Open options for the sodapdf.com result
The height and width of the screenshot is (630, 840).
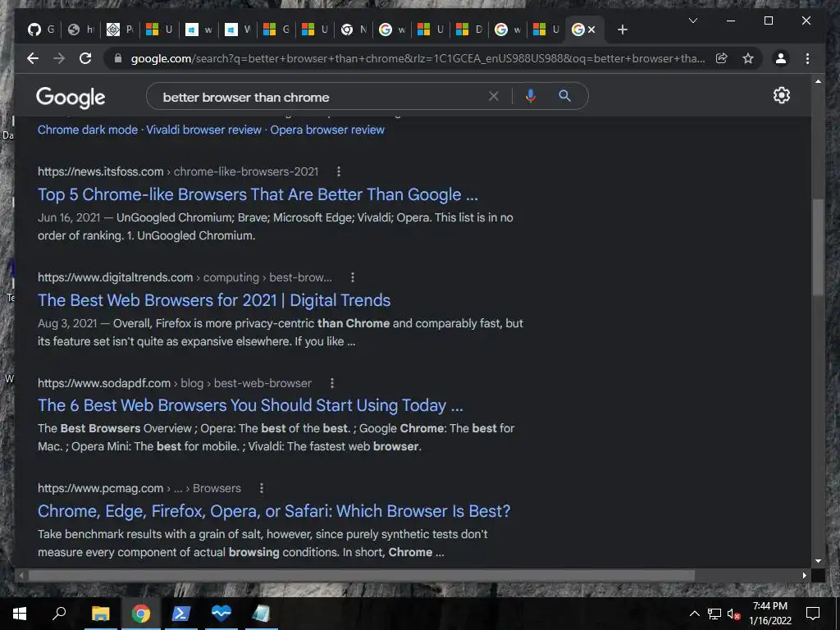click(331, 383)
